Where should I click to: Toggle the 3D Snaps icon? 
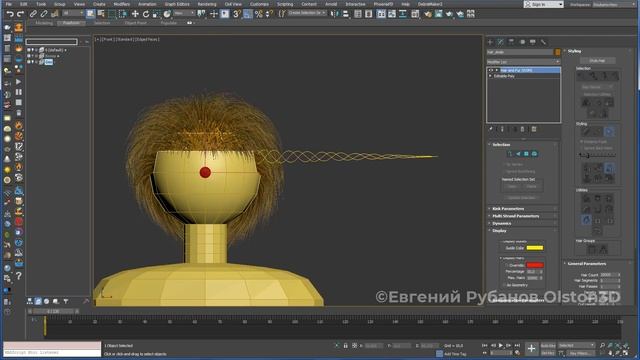point(237,14)
